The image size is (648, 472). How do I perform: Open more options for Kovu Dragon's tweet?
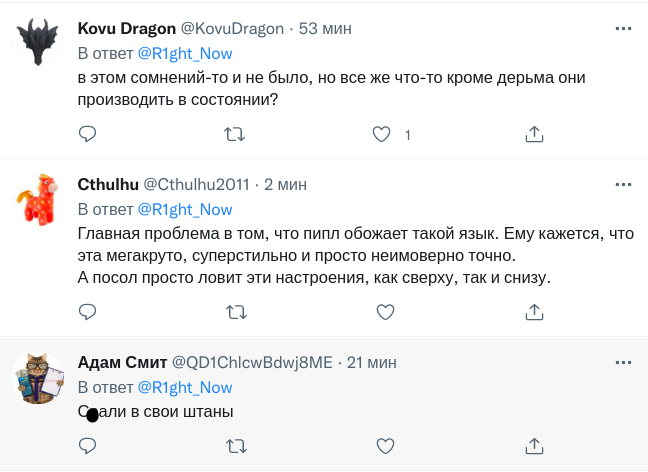click(623, 29)
